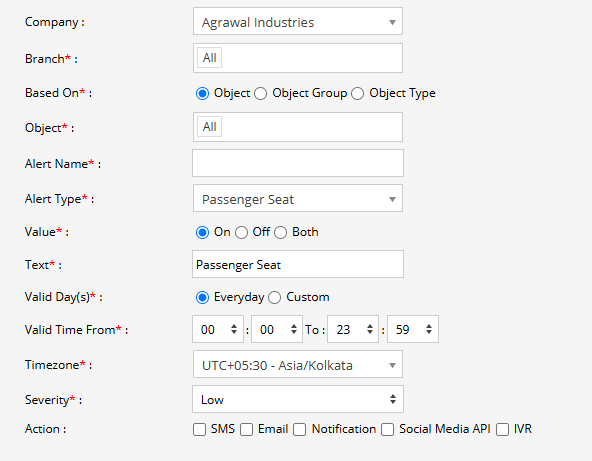Image resolution: width=592 pixels, height=461 pixels.
Task: Select the Both value radio button
Action: coord(281,232)
